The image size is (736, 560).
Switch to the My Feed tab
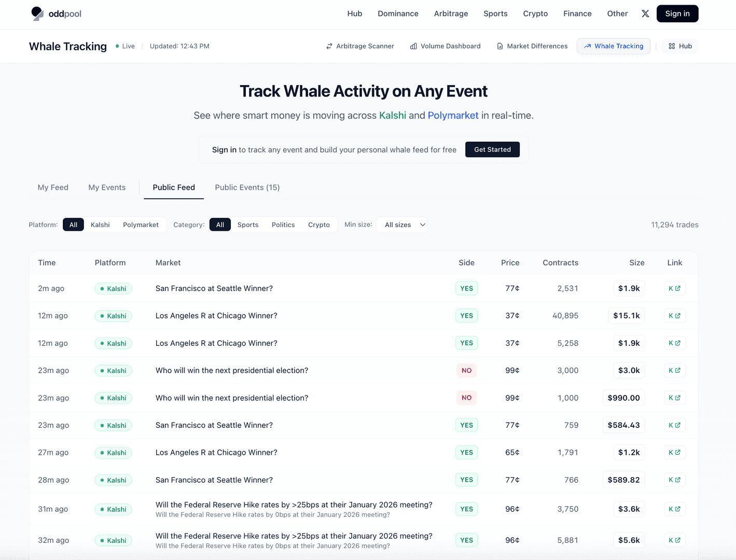(x=53, y=187)
